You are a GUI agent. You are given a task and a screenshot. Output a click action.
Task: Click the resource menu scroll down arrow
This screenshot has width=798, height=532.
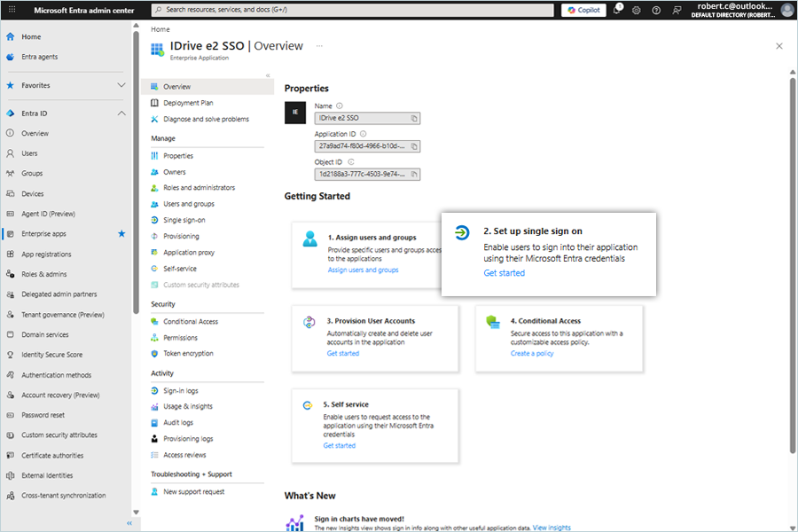(136, 512)
